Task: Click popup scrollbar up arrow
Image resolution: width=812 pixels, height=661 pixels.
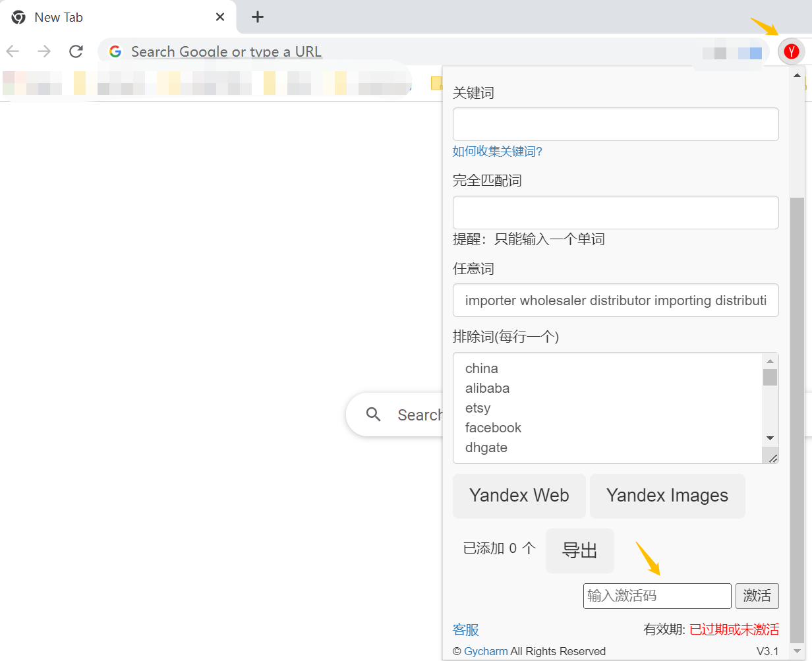Action: tap(797, 76)
